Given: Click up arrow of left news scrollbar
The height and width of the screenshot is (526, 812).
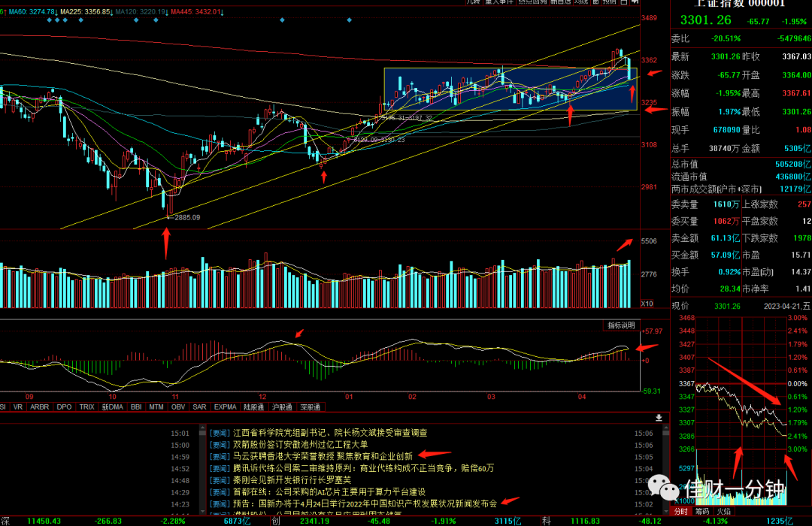Looking at the screenshot, I should [x=202, y=428].
